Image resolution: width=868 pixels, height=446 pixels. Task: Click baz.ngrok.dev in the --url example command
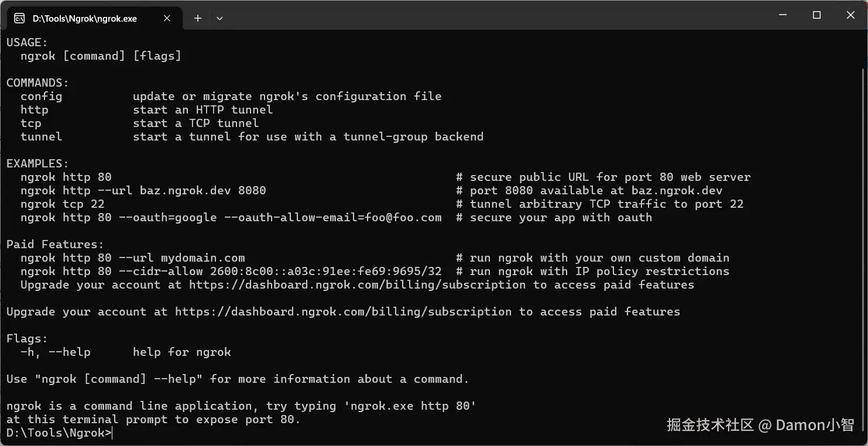coord(181,191)
